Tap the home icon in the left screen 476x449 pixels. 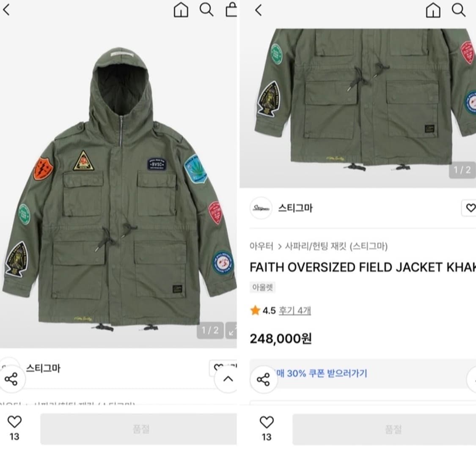coord(181,10)
